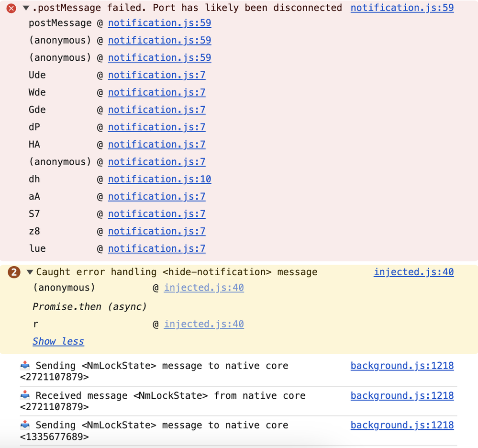Open background.js:1218 link for first Sending message
This screenshot has height=448, width=478.
(402, 366)
